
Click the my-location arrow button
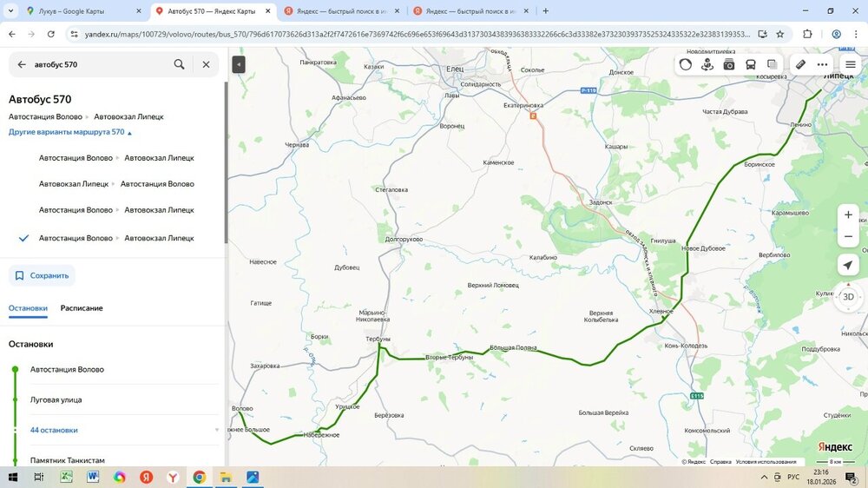coord(848,265)
